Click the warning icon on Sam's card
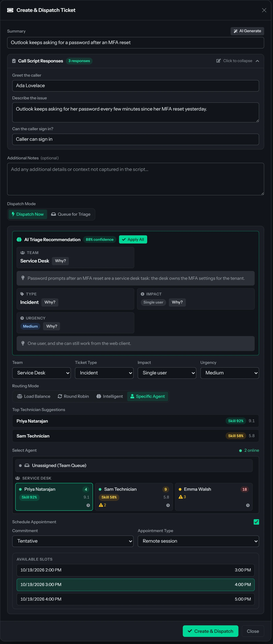The image size is (273, 644). tap(101, 505)
